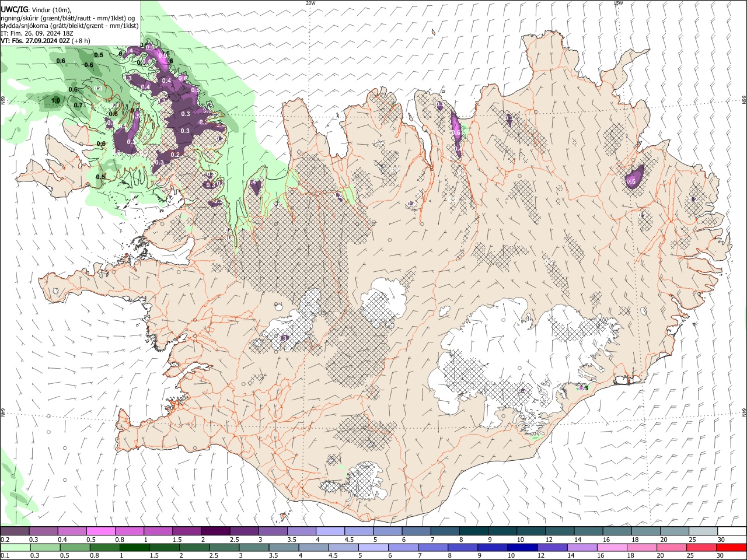Image resolution: width=747 pixels, height=560 pixels.
Task: Select the darkest purple snow swatch between 2 and 2.5
Action: click(215, 531)
